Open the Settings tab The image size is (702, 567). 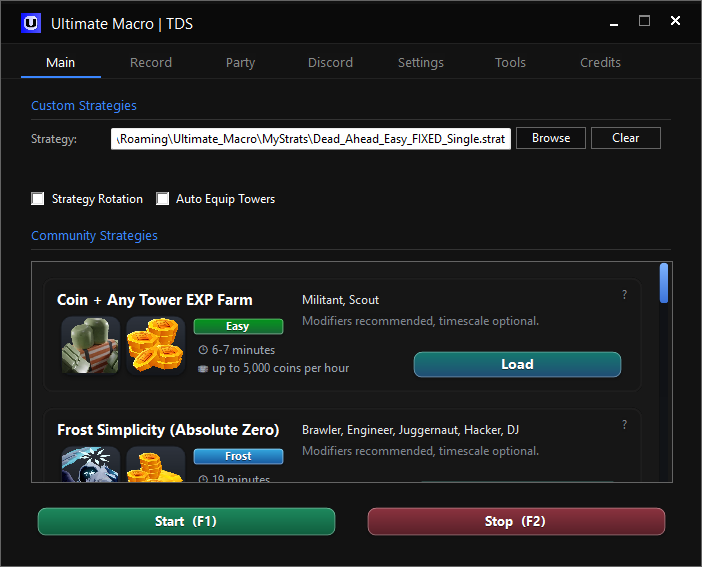tap(421, 62)
